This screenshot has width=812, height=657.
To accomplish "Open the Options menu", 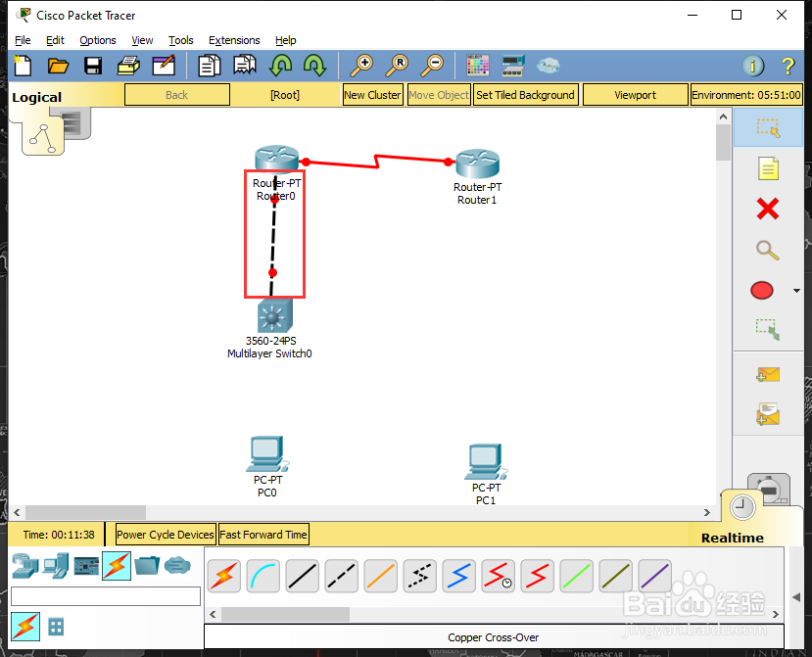I will (x=97, y=40).
